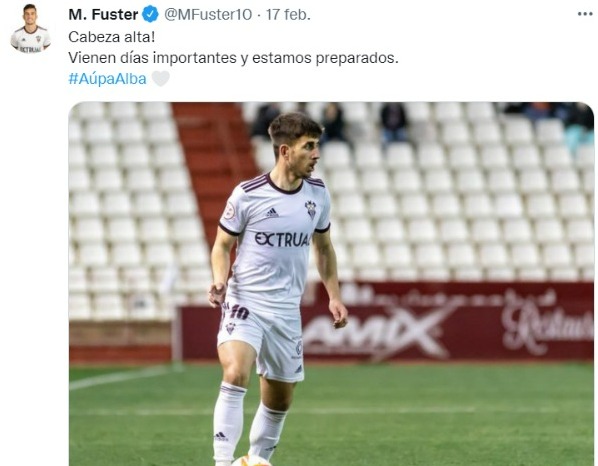Click the soccer ball at the photo bottom

point(252,461)
